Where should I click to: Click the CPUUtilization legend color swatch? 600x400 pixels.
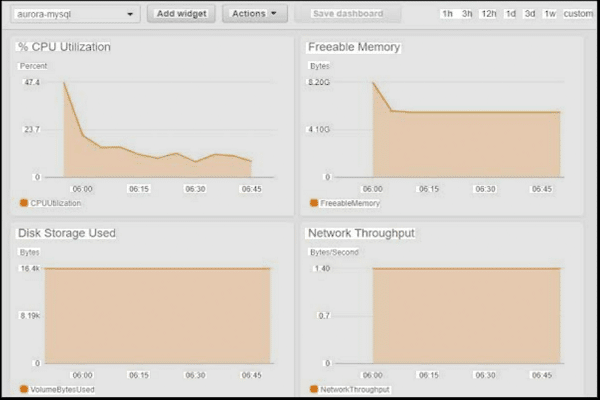click(x=24, y=203)
